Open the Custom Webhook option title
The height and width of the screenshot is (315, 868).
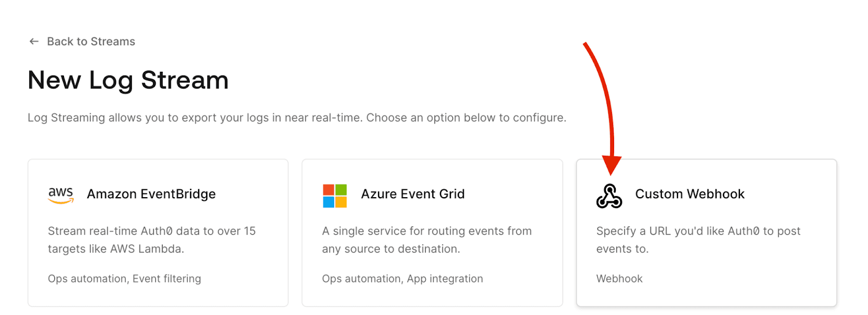tap(690, 194)
